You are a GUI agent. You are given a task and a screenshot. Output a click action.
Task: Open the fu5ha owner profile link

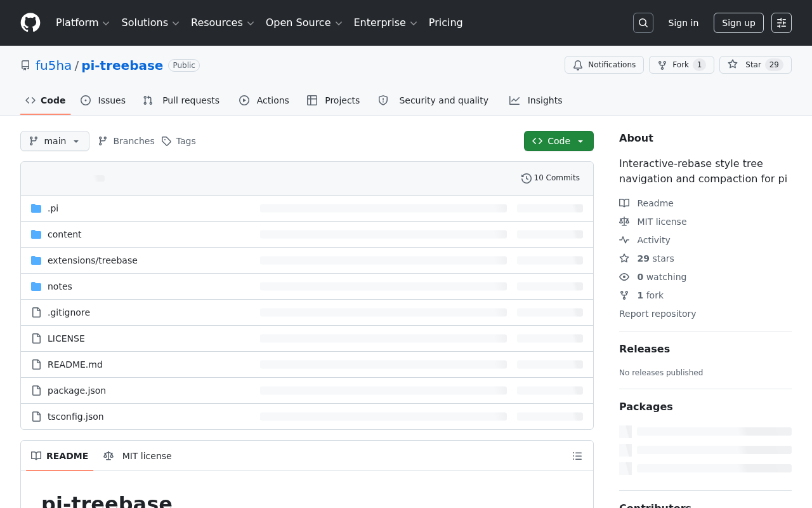tap(53, 65)
